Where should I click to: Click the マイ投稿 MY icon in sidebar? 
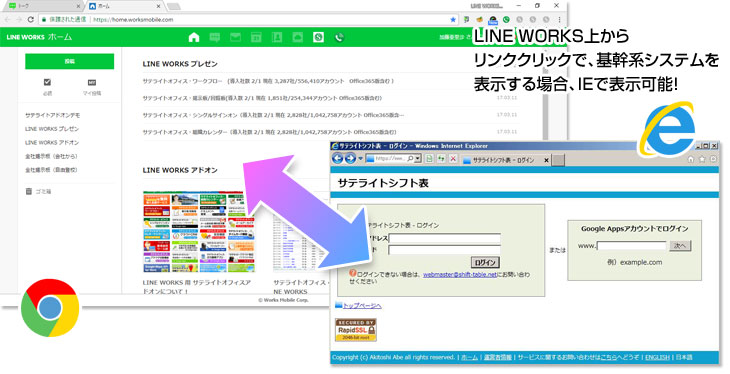(92, 82)
